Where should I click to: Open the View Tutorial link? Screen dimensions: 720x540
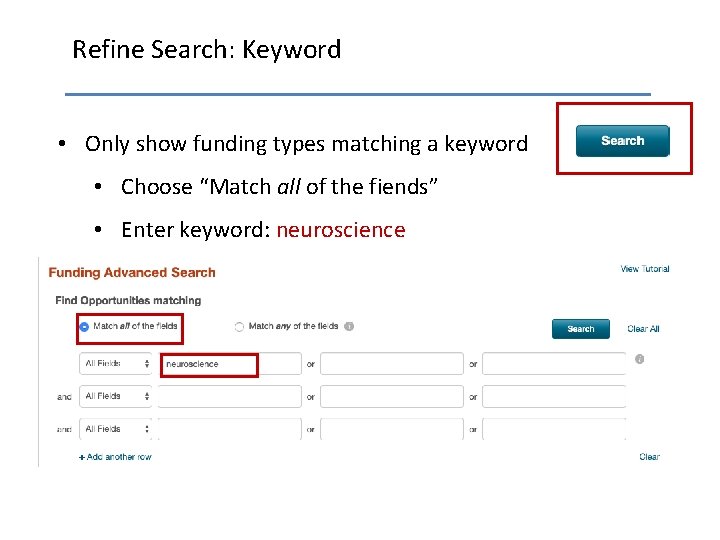tap(644, 269)
